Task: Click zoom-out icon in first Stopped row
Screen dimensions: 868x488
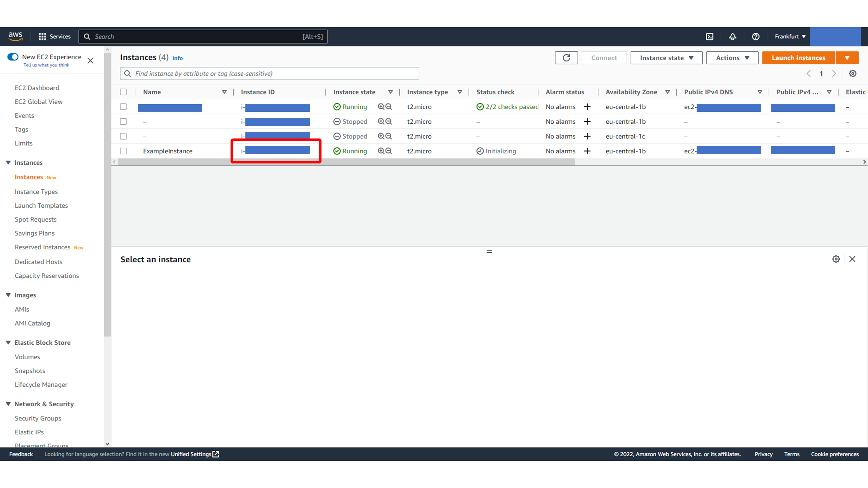Action: (x=388, y=121)
